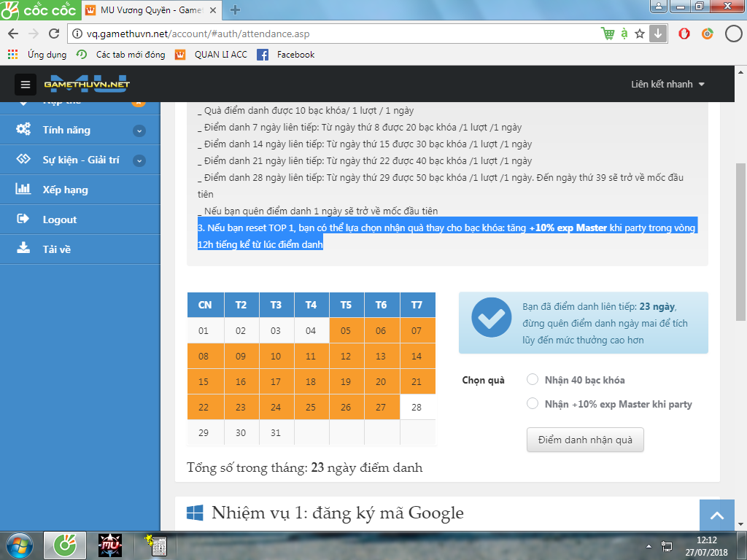Screen dimensions: 747x560
Task: Open "Xếp hạng" in the sidebar
Action: [x=65, y=190]
